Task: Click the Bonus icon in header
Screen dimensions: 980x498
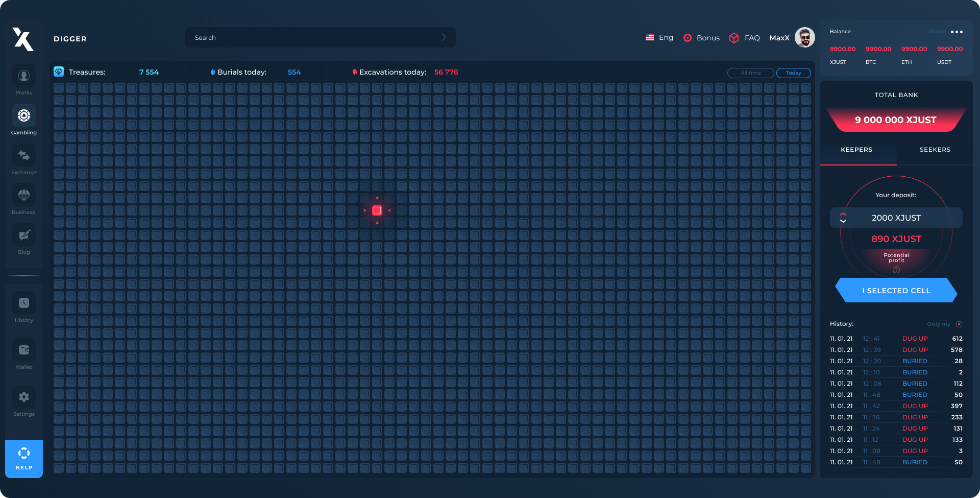Action: [688, 38]
